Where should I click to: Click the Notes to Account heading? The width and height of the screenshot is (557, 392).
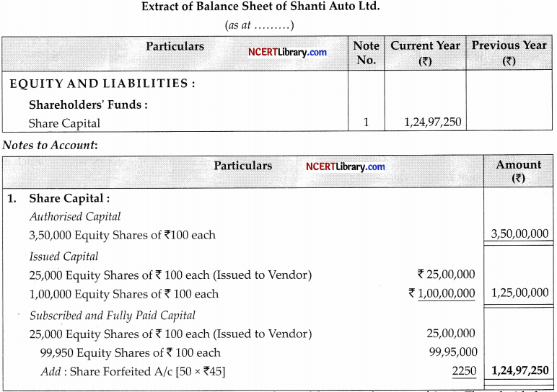50,145
